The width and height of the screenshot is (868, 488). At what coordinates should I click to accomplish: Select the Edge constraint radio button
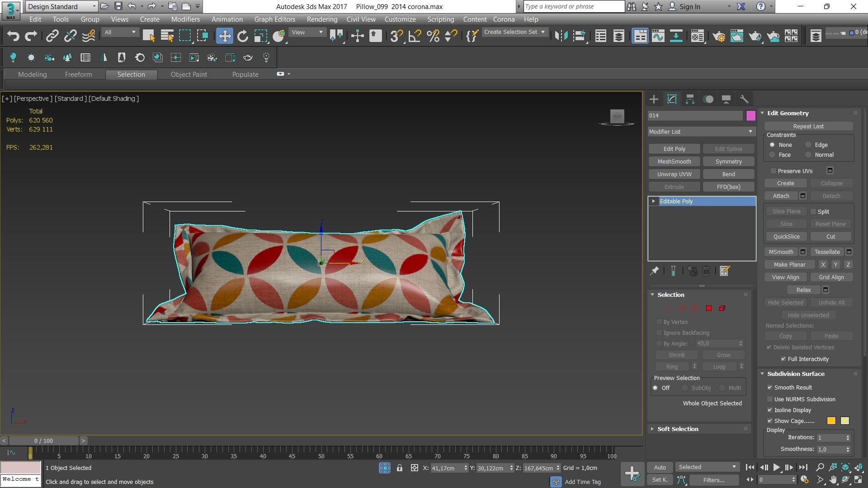[x=808, y=145]
